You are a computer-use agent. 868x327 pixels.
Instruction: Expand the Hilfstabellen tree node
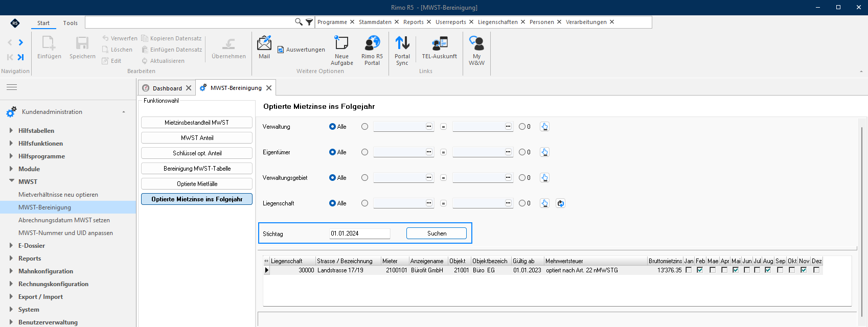[x=11, y=130]
